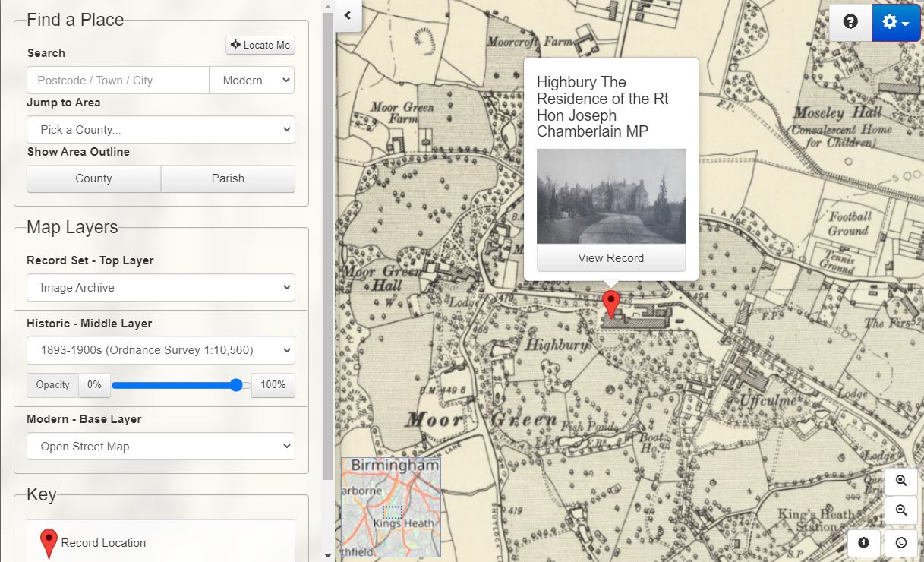Zoom out on the map
The width and height of the screenshot is (924, 562).
click(901, 510)
